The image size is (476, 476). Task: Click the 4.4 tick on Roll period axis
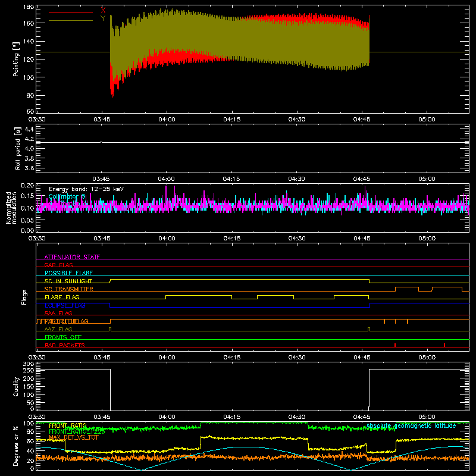29,129
